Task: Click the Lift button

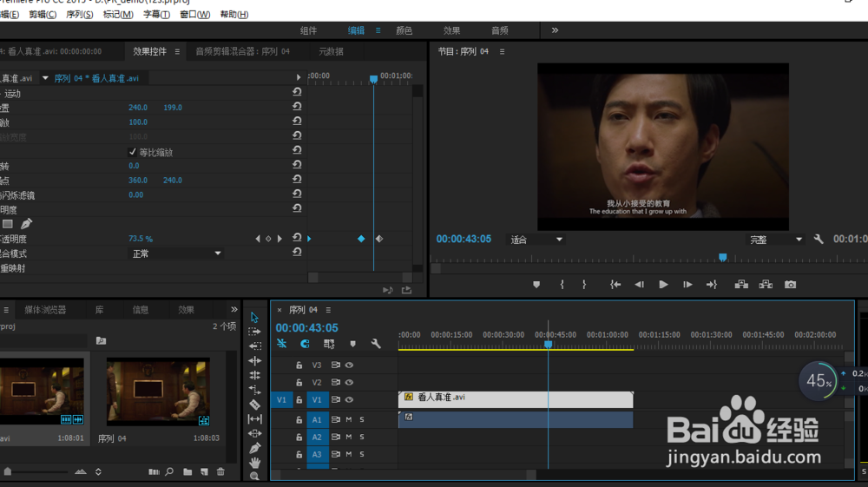Action: (x=741, y=285)
